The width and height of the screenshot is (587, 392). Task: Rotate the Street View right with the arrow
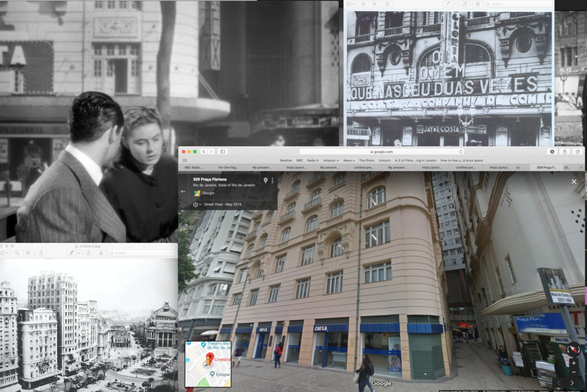(x=572, y=383)
